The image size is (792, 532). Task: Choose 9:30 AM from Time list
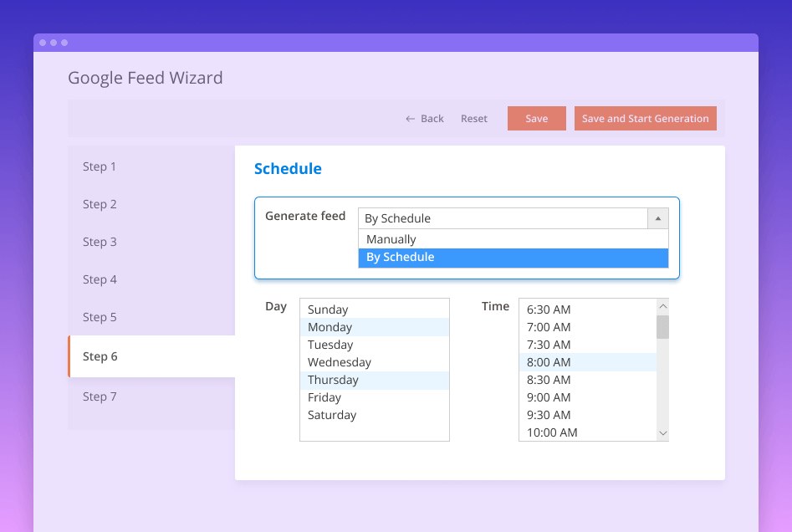tap(549, 415)
